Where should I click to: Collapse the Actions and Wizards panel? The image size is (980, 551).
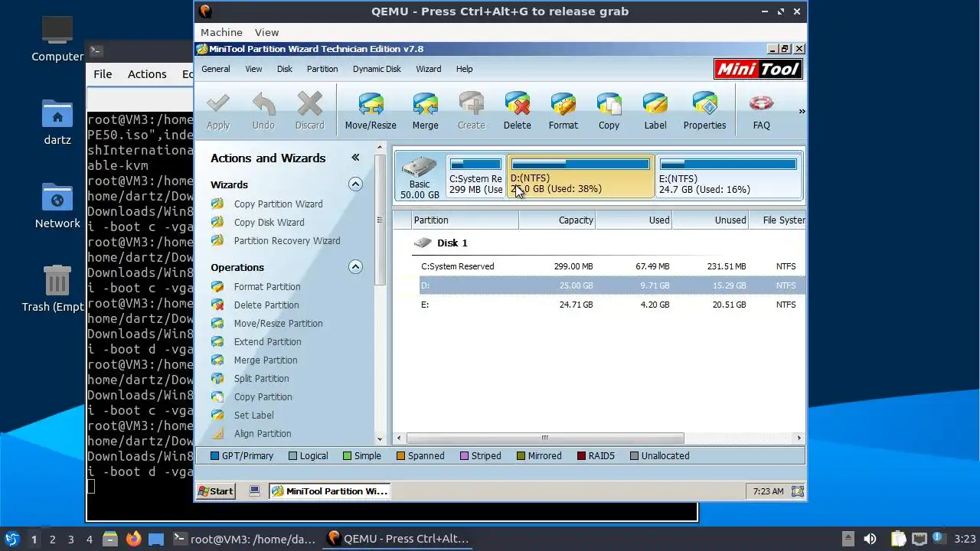tap(355, 158)
